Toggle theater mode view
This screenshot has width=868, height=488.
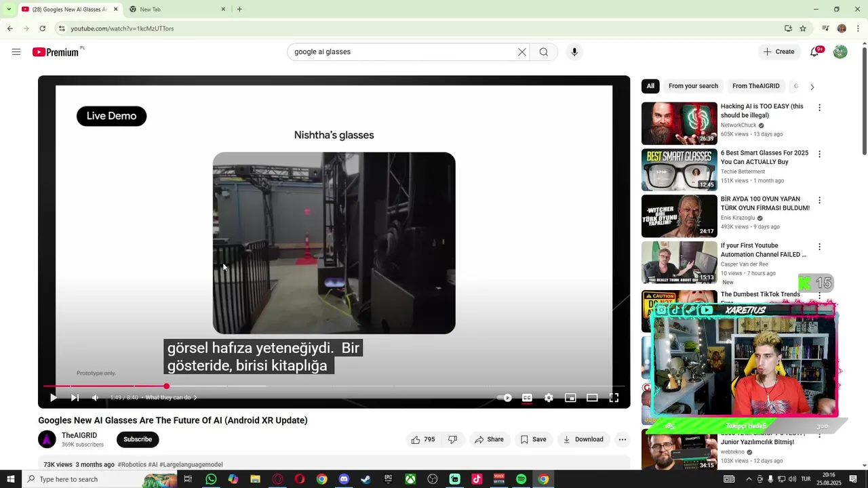[592, 398]
